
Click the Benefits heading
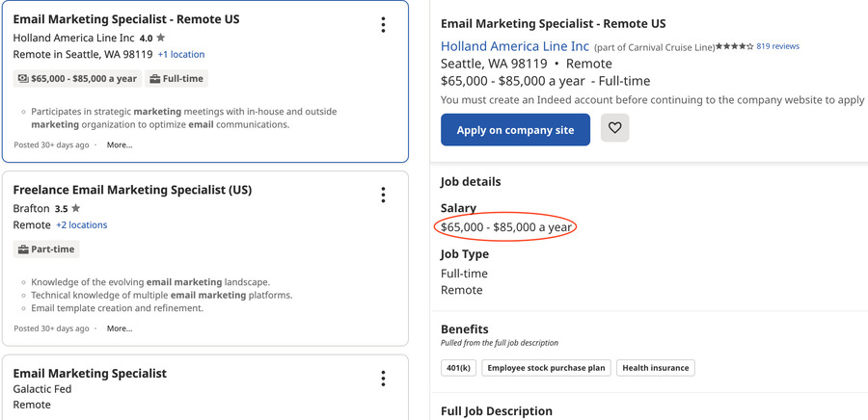click(x=465, y=329)
